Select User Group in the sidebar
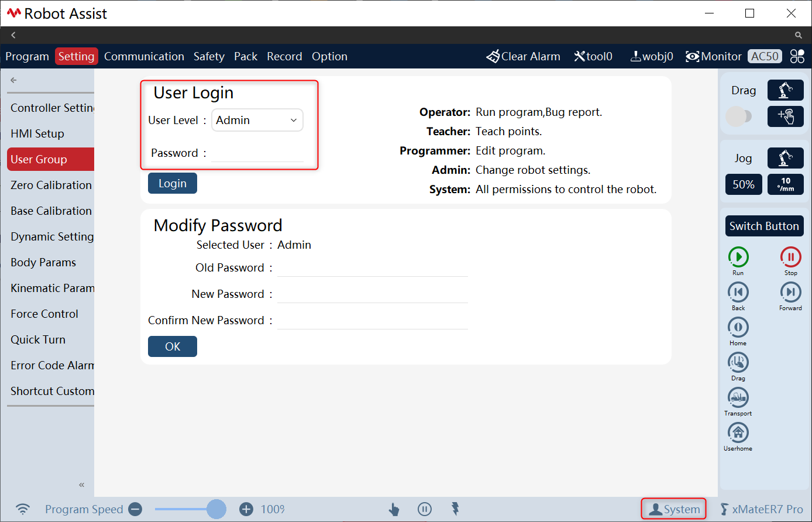Screen dimensions: 812x522 [x=51, y=159]
